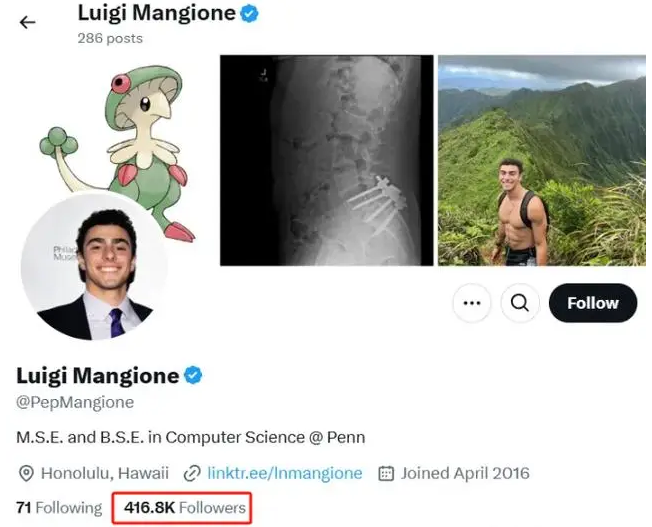Select the @PepMangione handle text
The width and height of the screenshot is (652, 527).
pyautogui.click(x=75, y=402)
